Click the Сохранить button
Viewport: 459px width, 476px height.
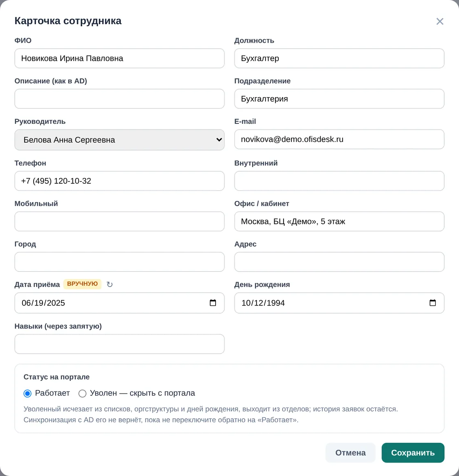pos(413,453)
